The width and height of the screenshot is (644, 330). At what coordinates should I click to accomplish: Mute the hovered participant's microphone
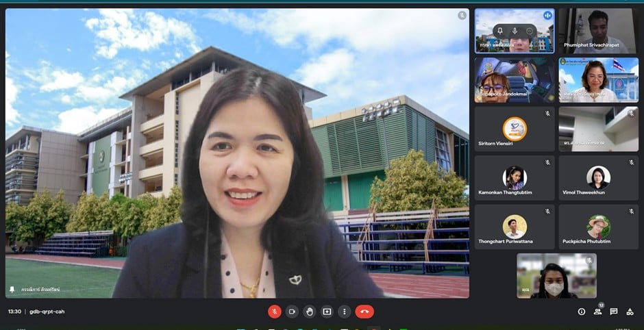coord(515,31)
